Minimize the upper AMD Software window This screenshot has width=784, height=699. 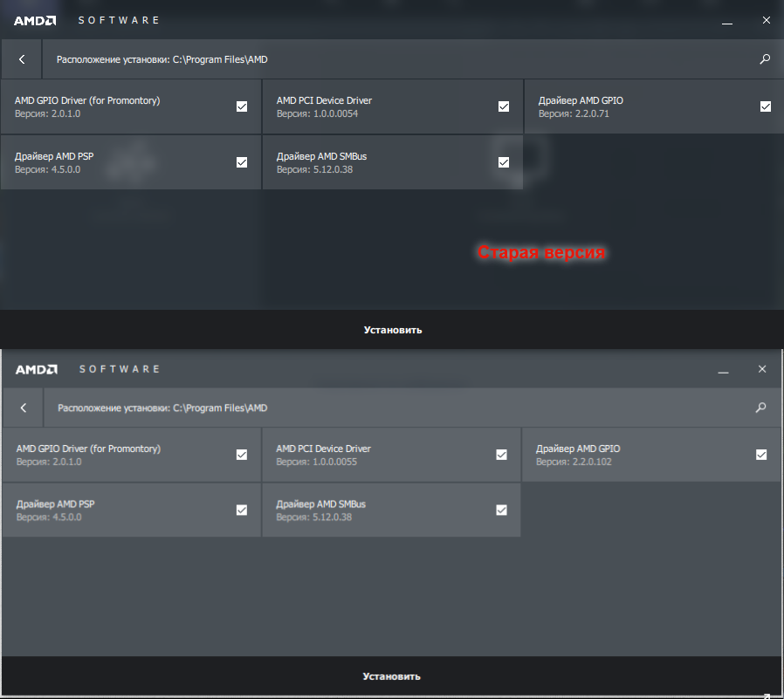pyautogui.click(x=727, y=23)
